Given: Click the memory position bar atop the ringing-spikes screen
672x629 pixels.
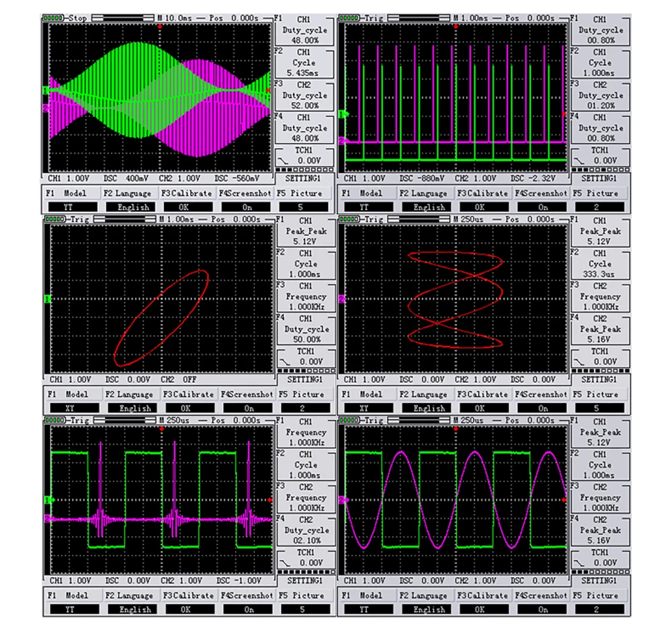Looking at the screenshot, I should [125, 420].
